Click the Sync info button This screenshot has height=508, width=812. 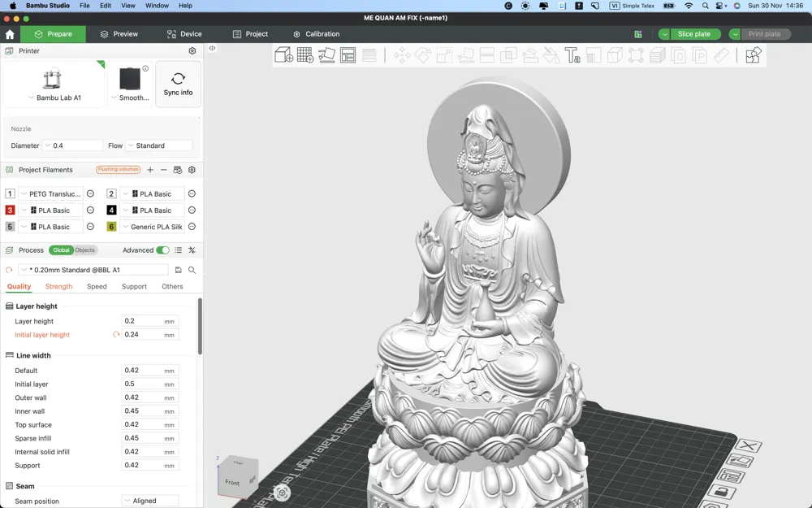(178, 84)
